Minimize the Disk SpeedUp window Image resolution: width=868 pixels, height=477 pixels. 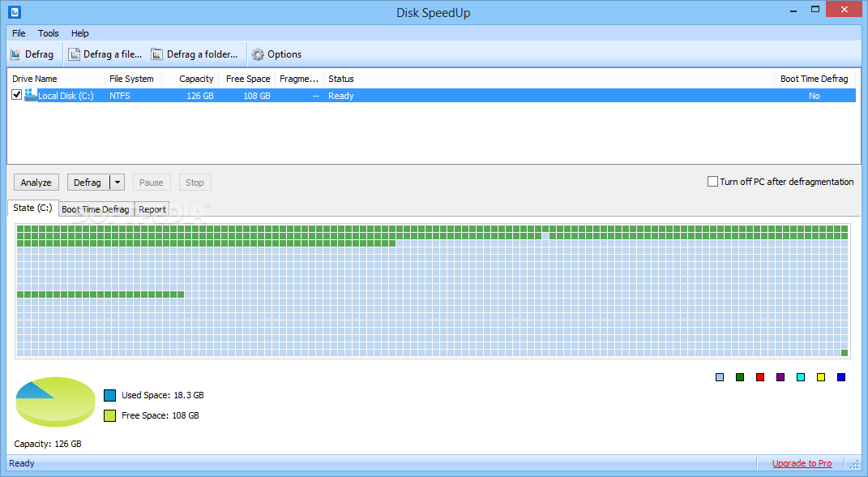pos(793,10)
